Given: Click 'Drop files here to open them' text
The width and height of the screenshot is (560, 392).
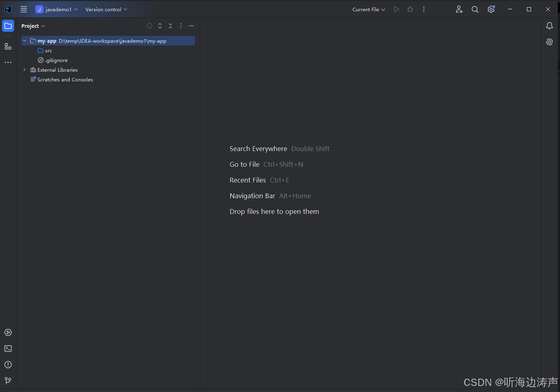Looking at the screenshot, I should pos(274,212).
